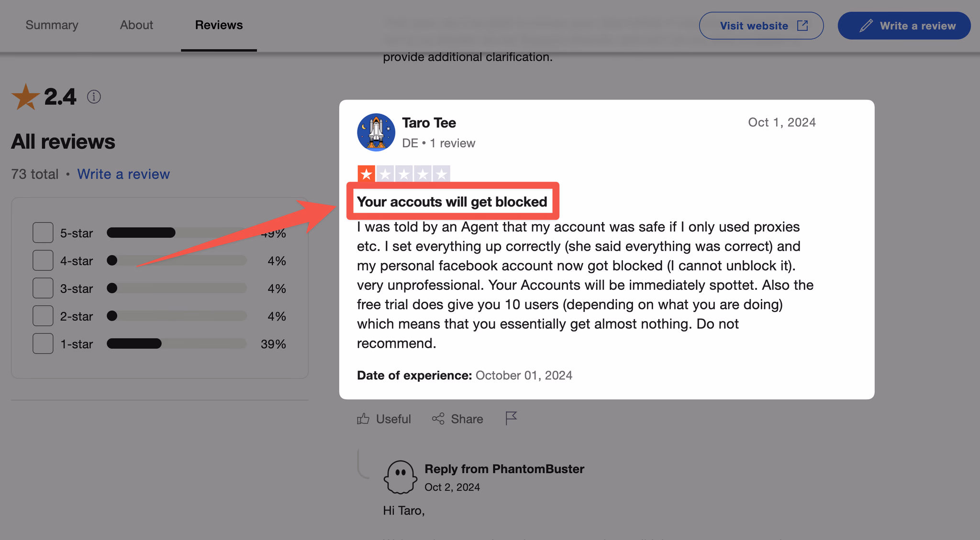The height and width of the screenshot is (540, 980).
Task: Click 'Reply from PhantomBuster' heading
Action: point(504,469)
